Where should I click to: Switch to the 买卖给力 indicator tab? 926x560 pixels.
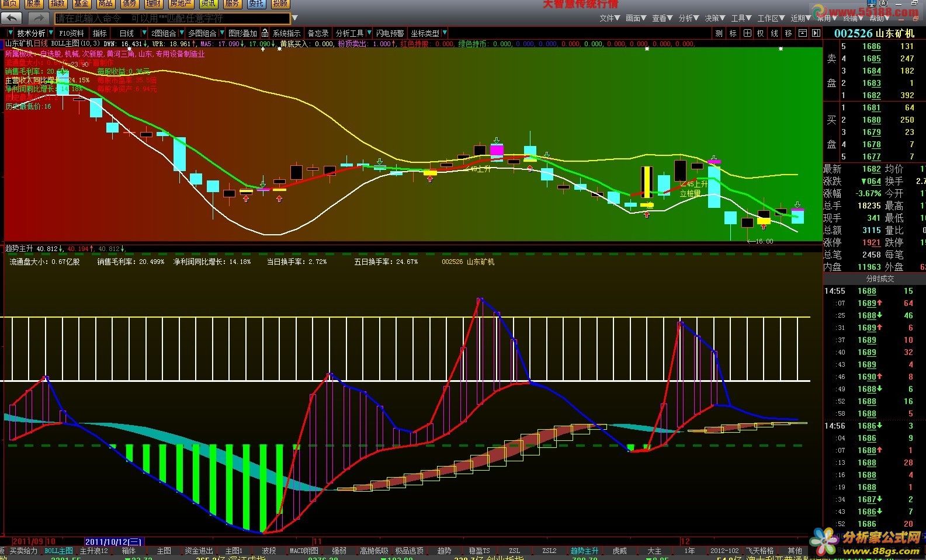[x=23, y=551]
